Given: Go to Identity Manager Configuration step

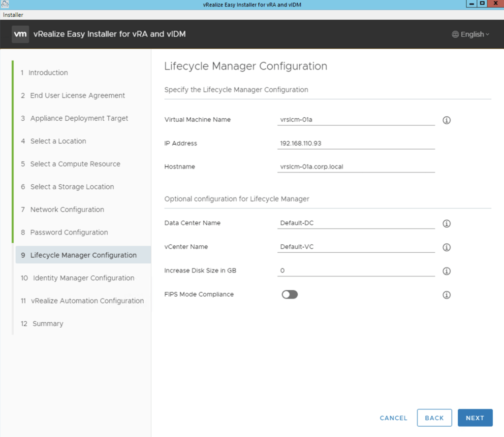Looking at the screenshot, I should [x=77, y=278].
